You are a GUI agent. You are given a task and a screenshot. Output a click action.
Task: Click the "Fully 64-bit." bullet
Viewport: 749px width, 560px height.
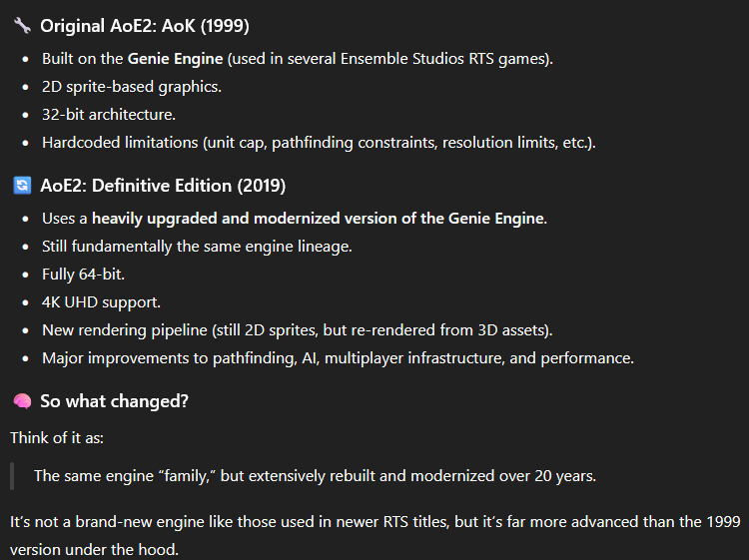click(85, 275)
